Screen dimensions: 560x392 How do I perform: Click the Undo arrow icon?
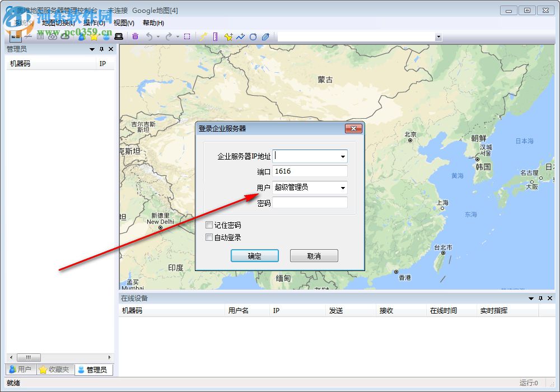coord(149,36)
